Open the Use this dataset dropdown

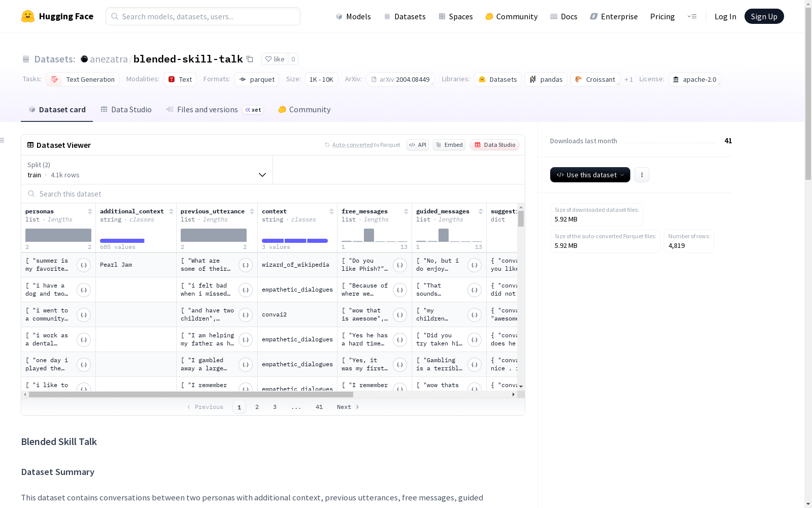(x=590, y=175)
